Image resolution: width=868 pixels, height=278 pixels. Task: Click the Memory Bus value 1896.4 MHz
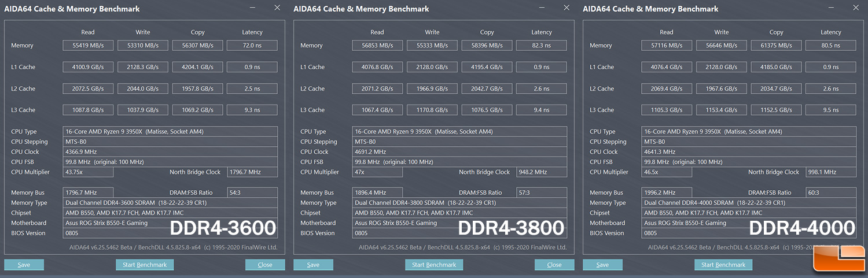click(377, 192)
